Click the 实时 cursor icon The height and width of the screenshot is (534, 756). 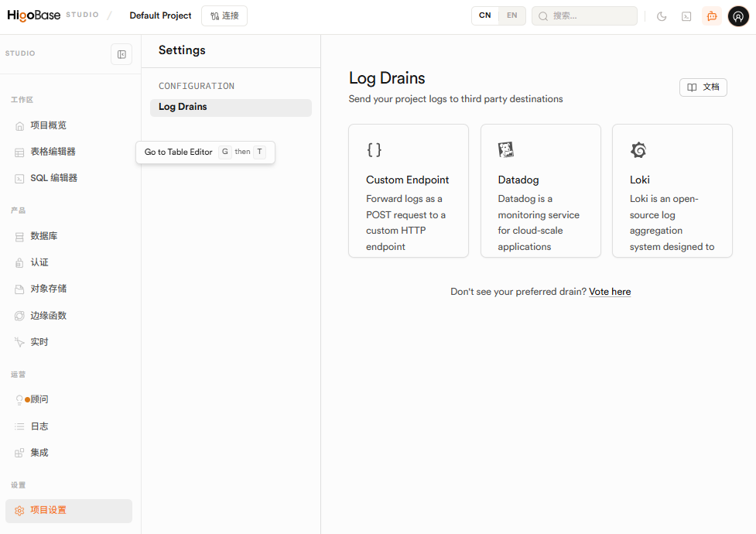[x=19, y=342]
